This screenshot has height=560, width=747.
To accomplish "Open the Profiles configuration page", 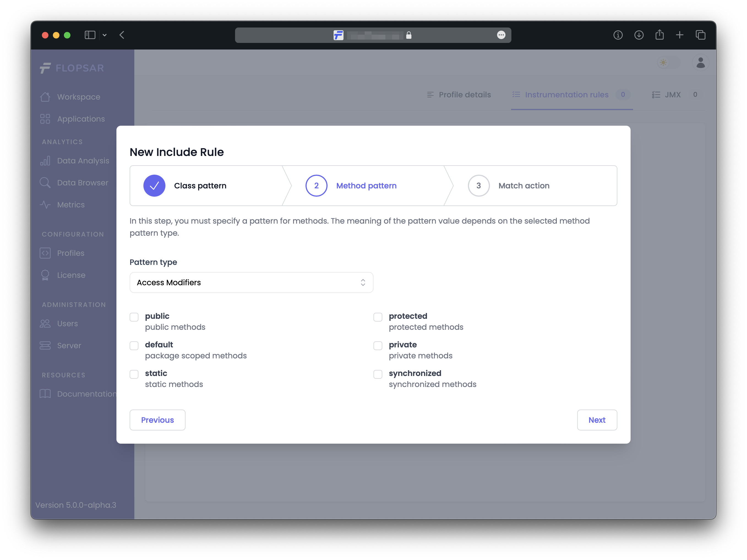I will tap(70, 253).
